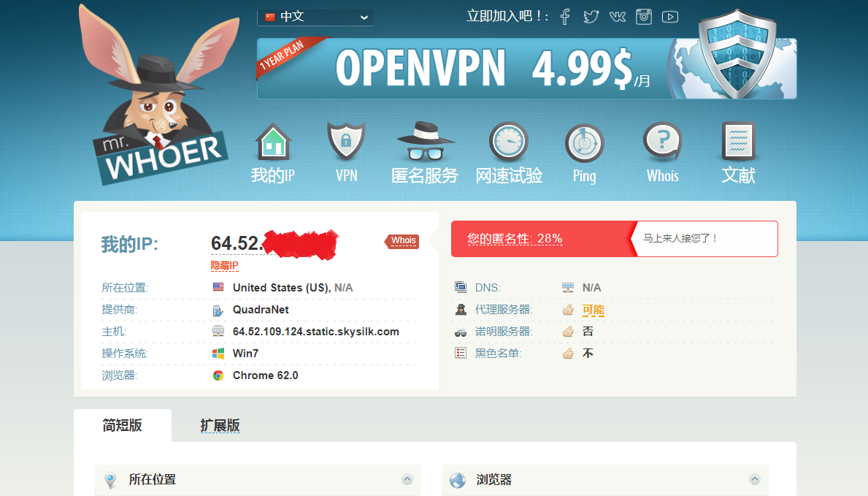This screenshot has width=868, height=496.
Task: Click the DNS monitors icon
Action: click(461, 287)
